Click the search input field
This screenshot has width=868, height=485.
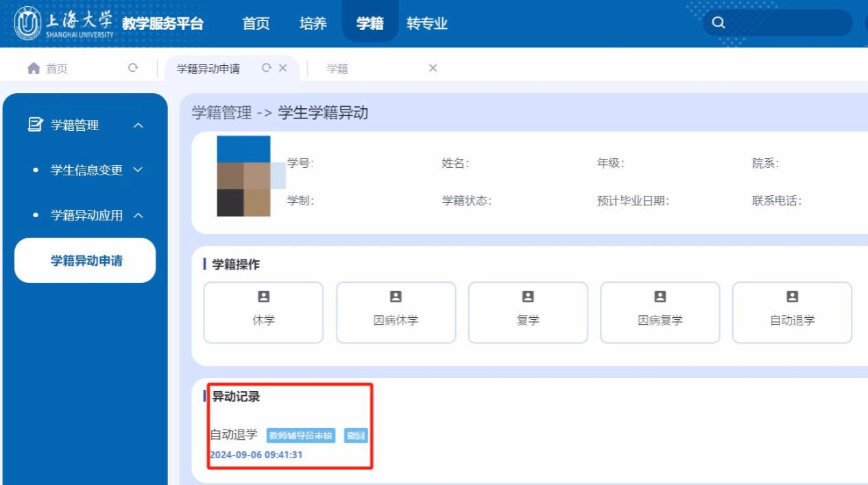[788, 23]
